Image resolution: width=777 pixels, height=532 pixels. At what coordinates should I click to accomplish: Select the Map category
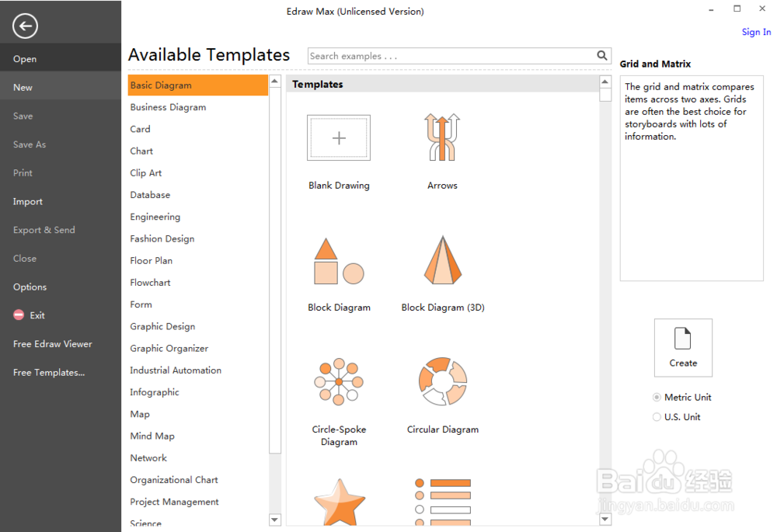point(197,414)
